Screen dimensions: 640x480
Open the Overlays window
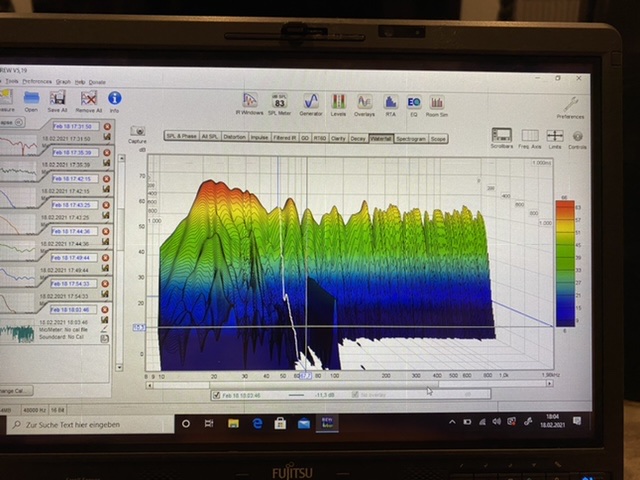pos(364,102)
